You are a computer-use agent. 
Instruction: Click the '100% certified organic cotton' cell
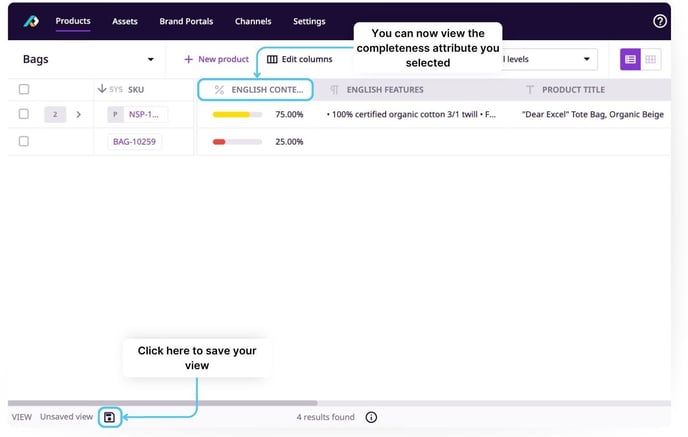411,115
